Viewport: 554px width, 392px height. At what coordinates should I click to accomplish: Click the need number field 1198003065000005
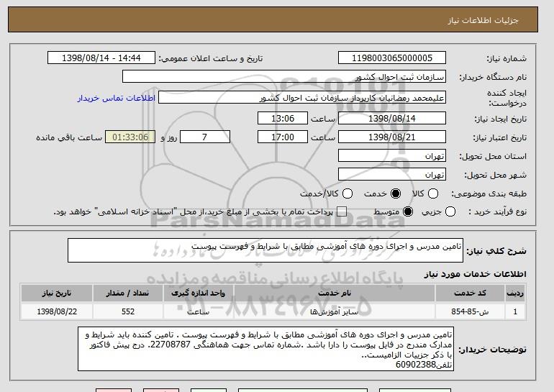tap(392, 58)
